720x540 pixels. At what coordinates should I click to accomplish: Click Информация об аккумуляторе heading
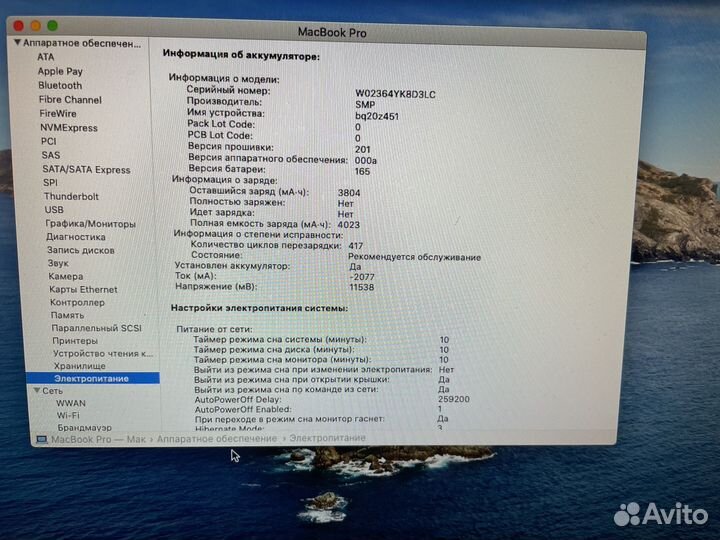pos(242,55)
